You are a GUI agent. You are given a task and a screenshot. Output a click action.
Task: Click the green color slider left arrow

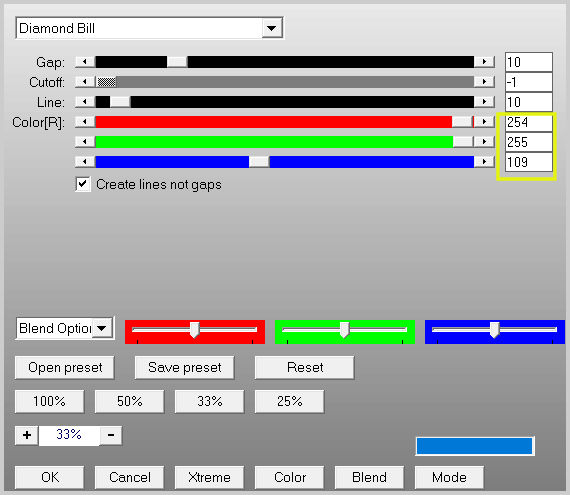[85, 142]
